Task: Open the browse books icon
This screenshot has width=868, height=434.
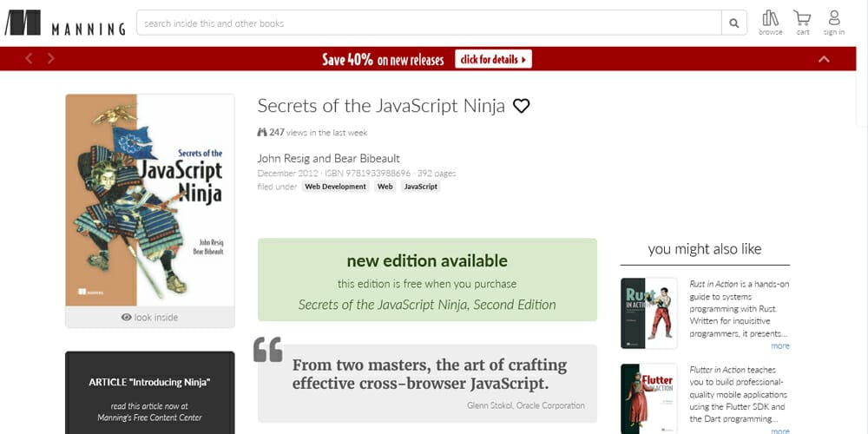Action: [770, 23]
